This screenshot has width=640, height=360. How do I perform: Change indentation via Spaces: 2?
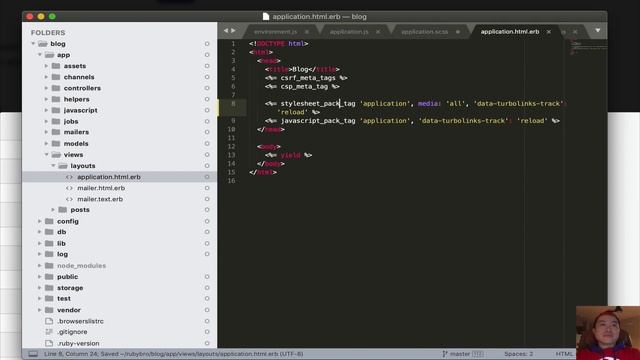(x=518, y=353)
